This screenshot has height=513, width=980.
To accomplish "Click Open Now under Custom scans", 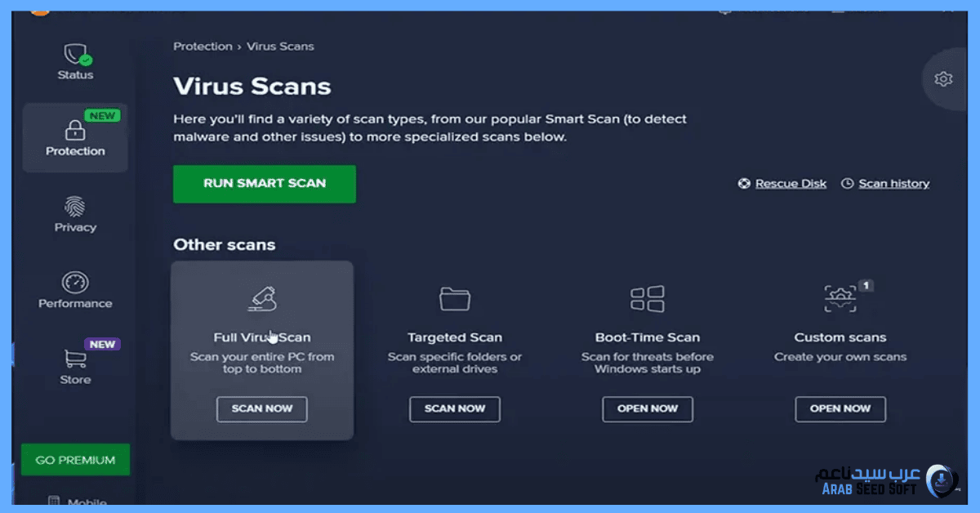I will 840,408.
